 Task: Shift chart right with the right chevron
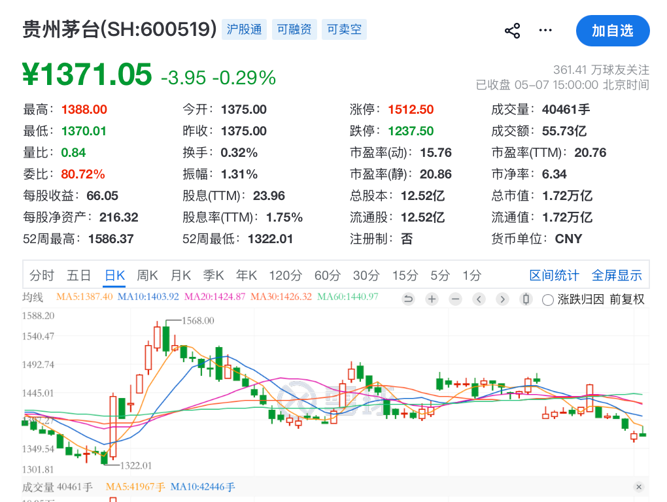[502, 299]
